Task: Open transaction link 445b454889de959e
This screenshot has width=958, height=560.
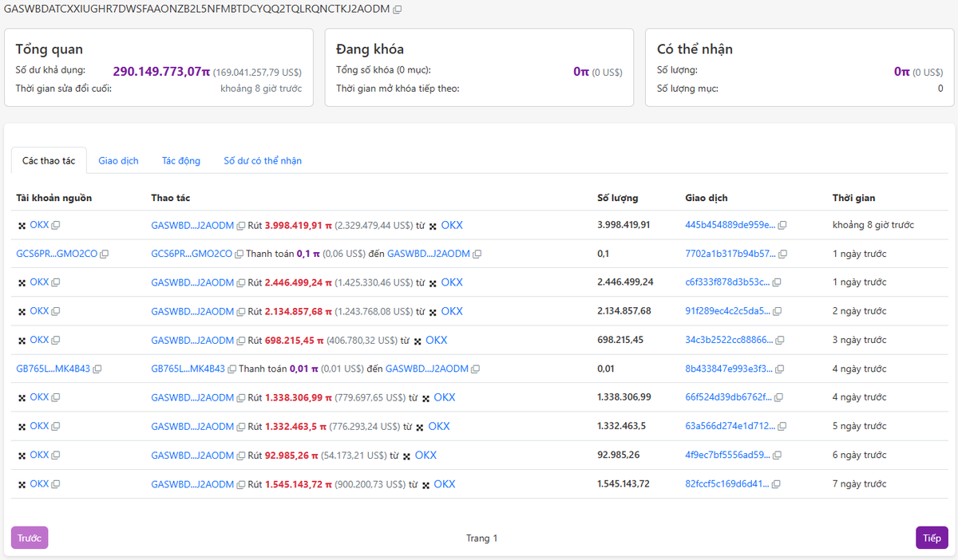Action: [x=730, y=226]
